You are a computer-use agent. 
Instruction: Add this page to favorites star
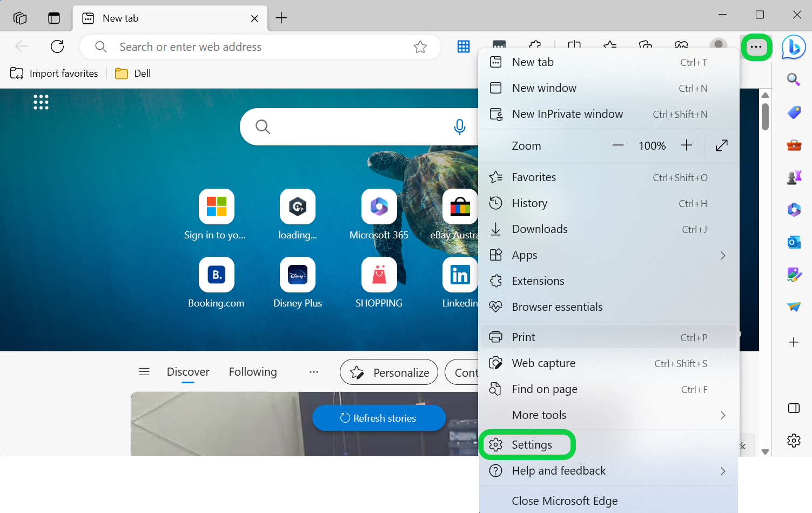coord(420,47)
